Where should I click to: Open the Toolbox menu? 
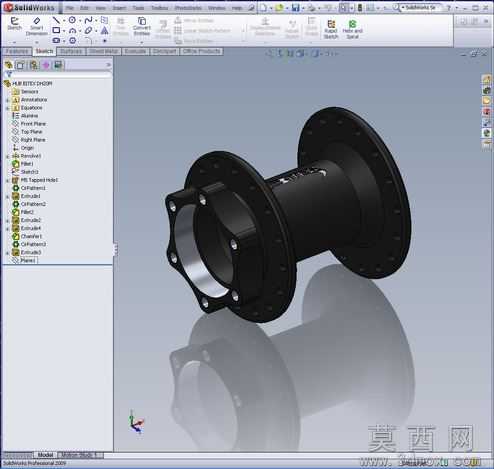coord(160,7)
